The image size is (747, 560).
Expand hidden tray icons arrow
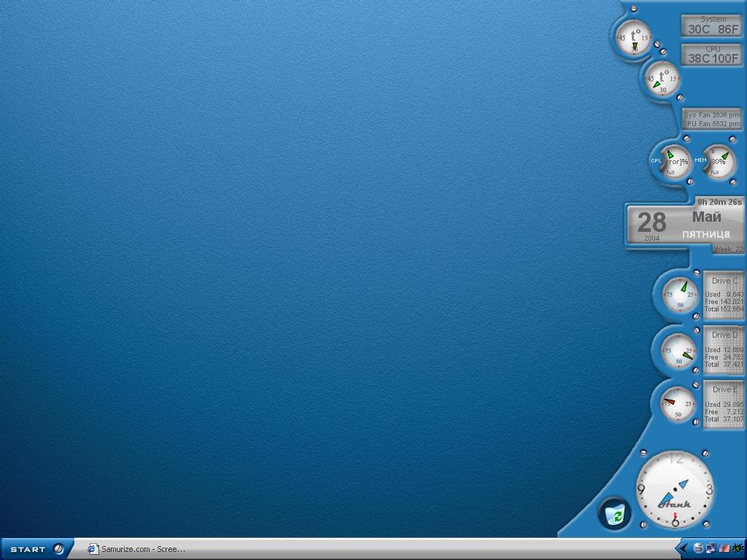[x=684, y=548]
